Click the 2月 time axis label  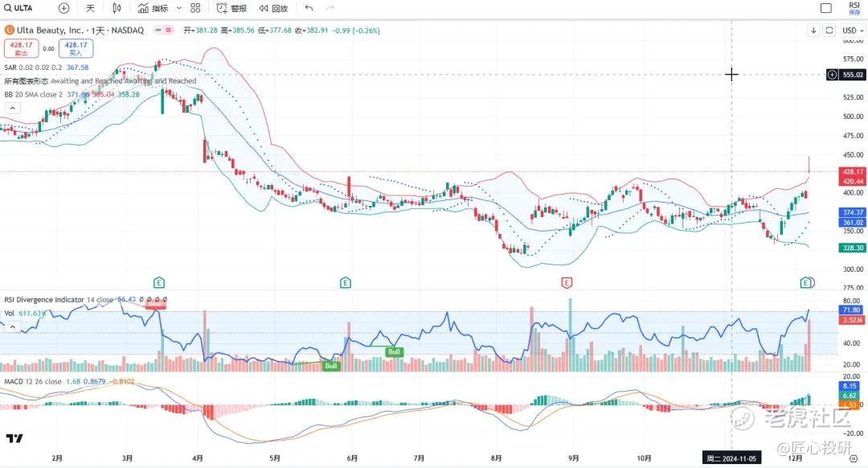57,458
